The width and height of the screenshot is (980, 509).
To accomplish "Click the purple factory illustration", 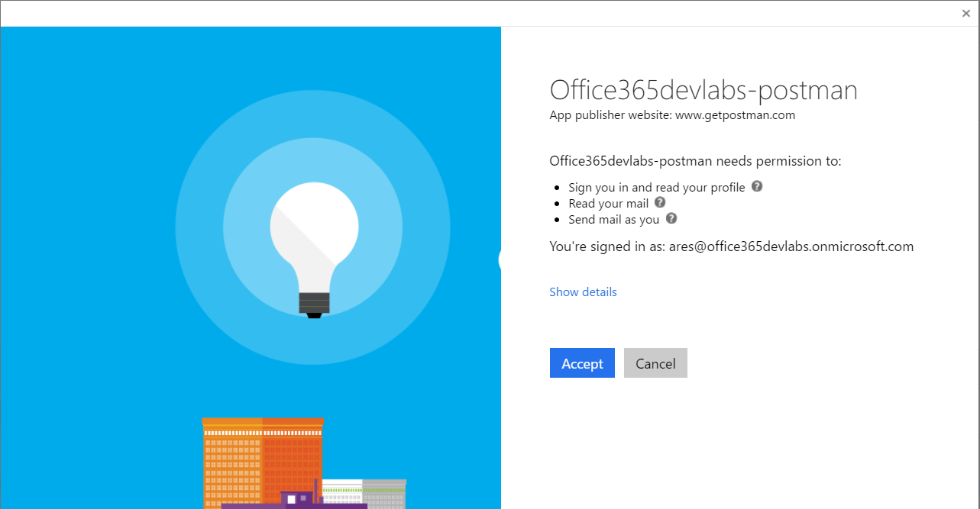I will pos(298,500).
